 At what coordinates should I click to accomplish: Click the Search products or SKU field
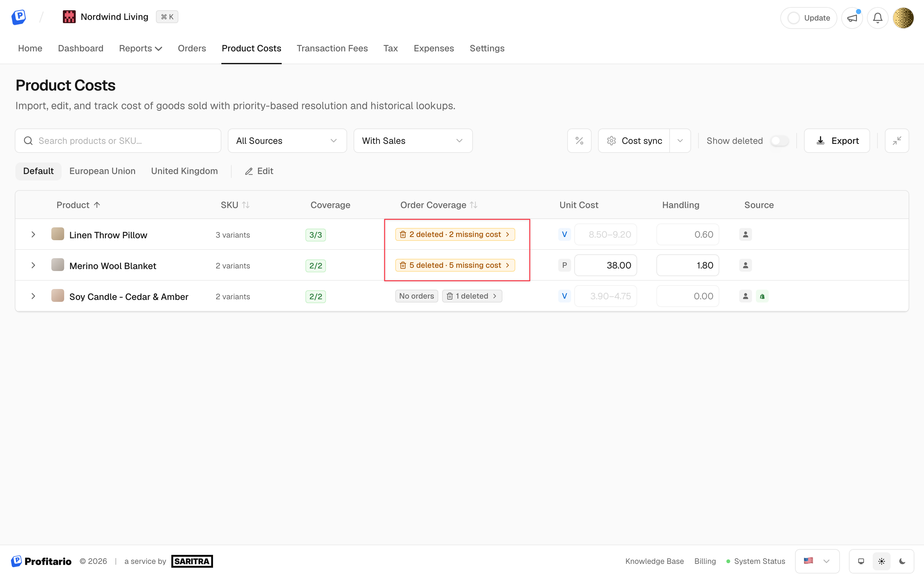118,141
